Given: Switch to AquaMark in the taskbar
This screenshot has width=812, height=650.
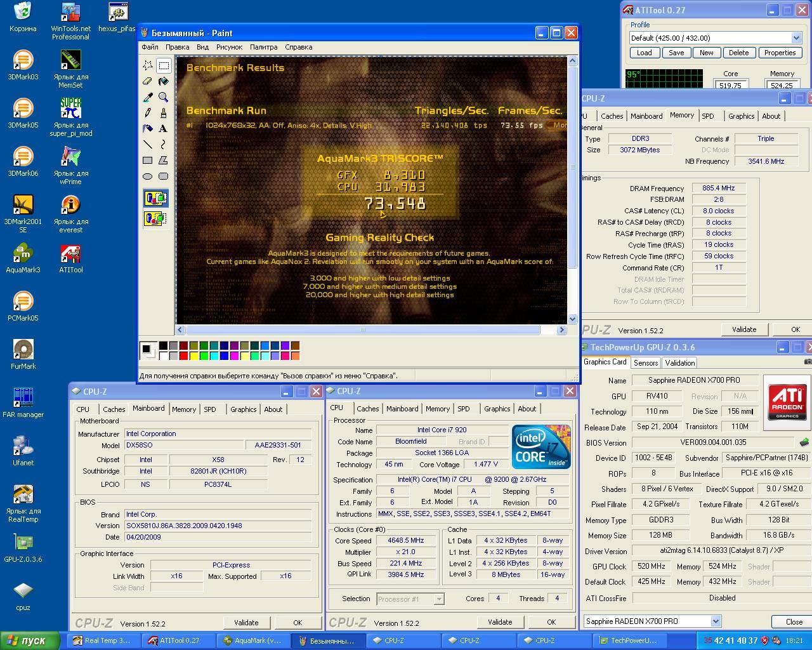Looking at the screenshot, I should tap(252, 640).
